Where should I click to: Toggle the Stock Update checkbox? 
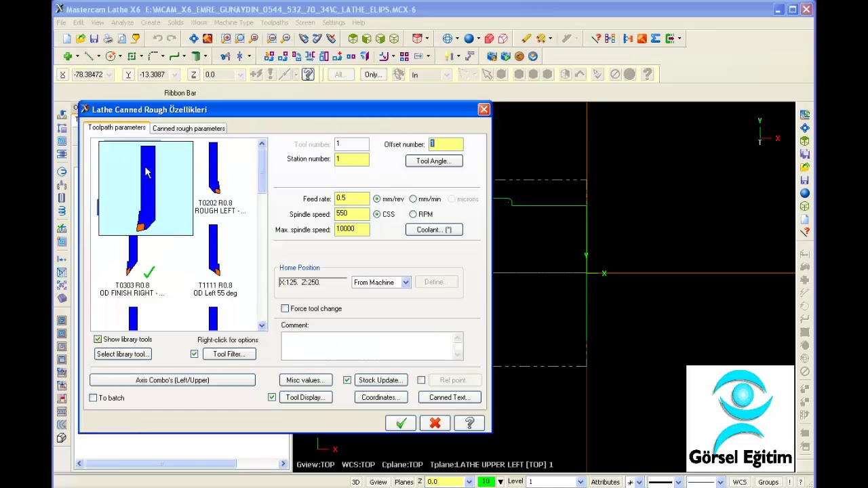(347, 380)
